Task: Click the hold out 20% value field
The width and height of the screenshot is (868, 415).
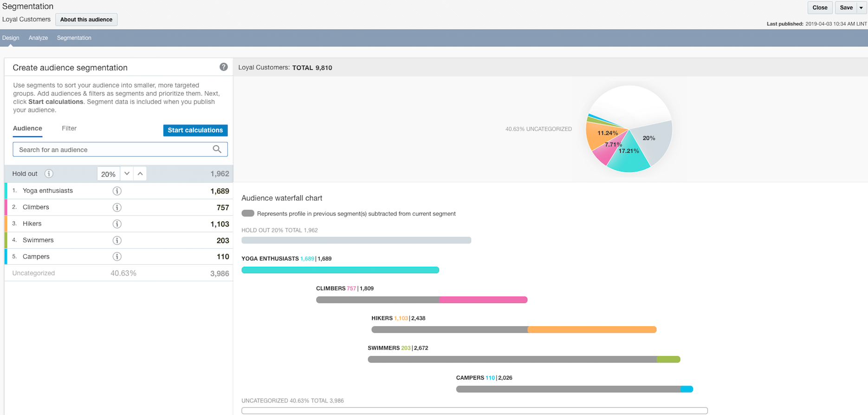Action: (x=108, y=174)
